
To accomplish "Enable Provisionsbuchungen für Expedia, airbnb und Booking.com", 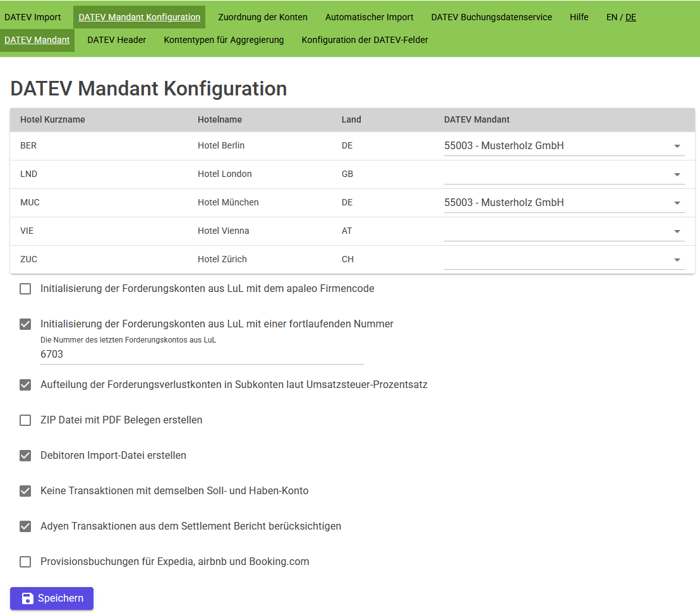I will tap(25, 562).
